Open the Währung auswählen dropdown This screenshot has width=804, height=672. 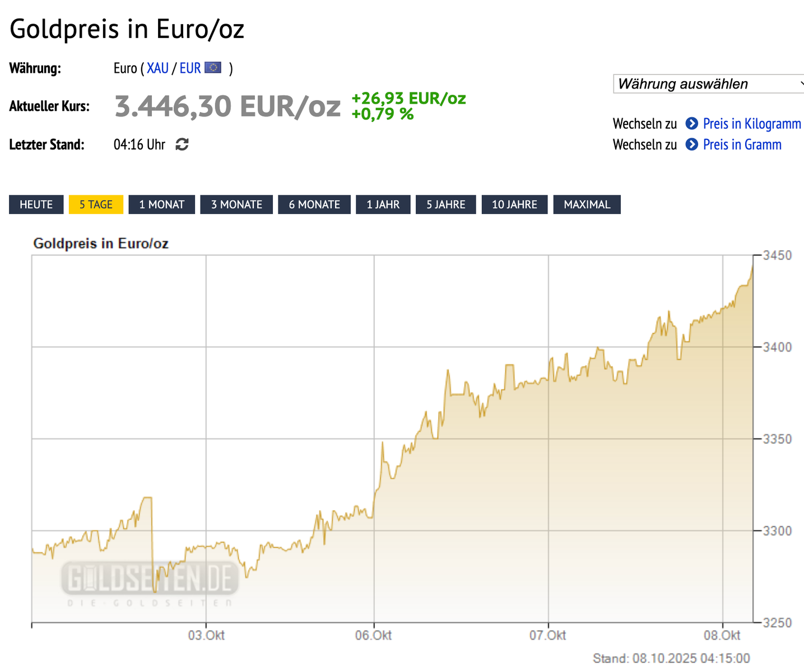coord(709,84)
